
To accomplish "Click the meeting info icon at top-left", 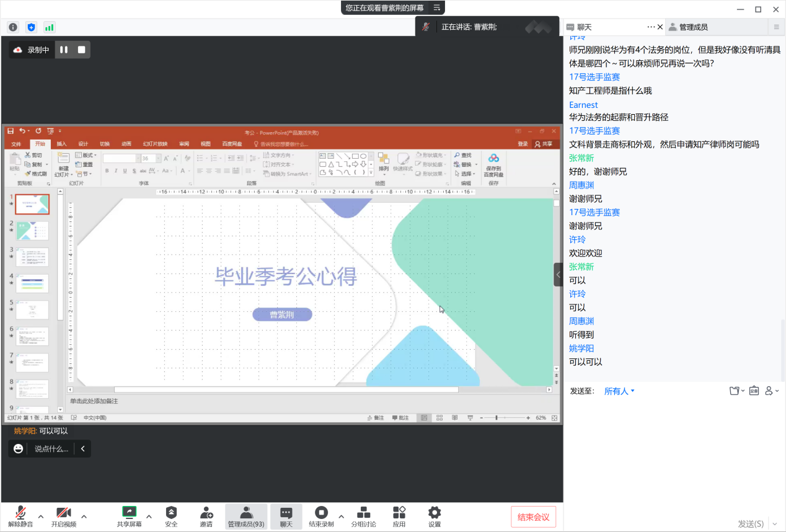I will coord(13,27).
